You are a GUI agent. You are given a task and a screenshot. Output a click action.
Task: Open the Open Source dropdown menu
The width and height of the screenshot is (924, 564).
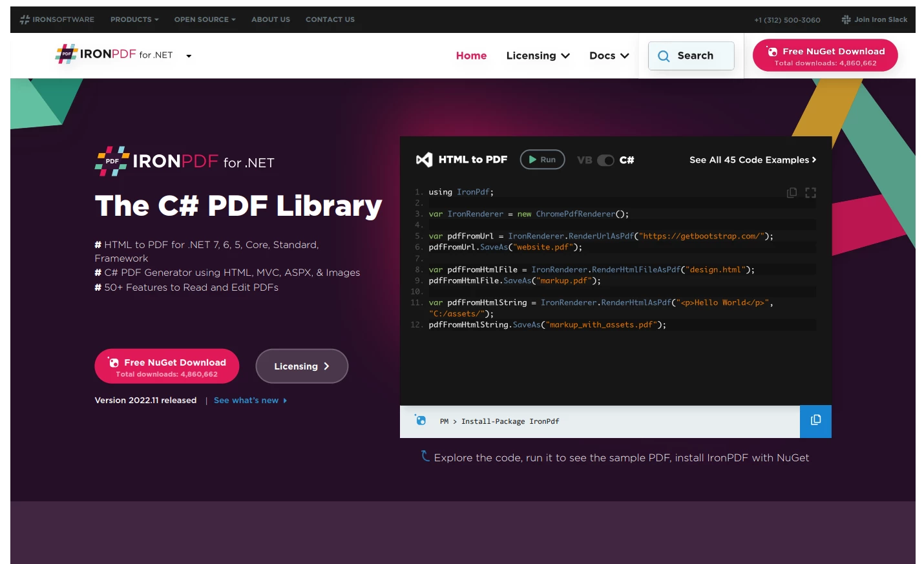click(x=205, y=19)
